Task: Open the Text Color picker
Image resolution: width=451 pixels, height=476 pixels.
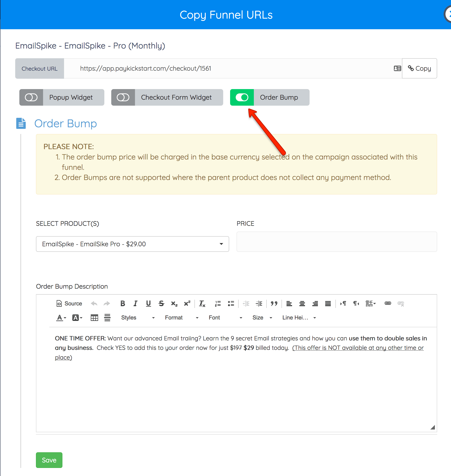Action: click(61, 318)
